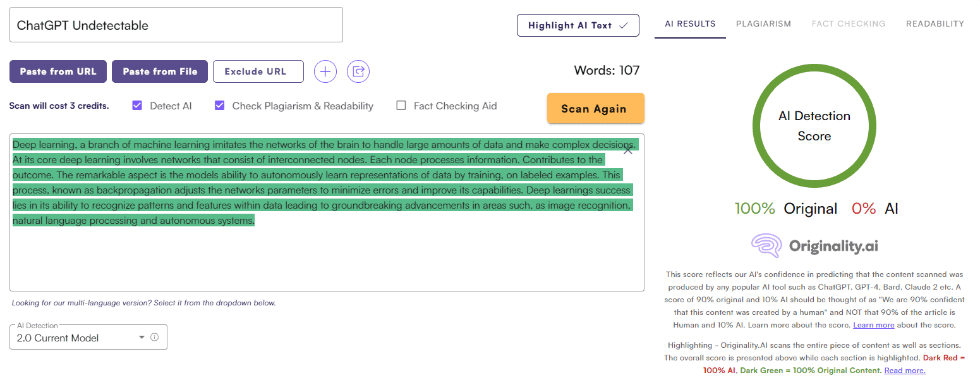This screenshot has height=380, width=980.
Task: Click the multi-language version hint text
Action: (x=143, y=303)
